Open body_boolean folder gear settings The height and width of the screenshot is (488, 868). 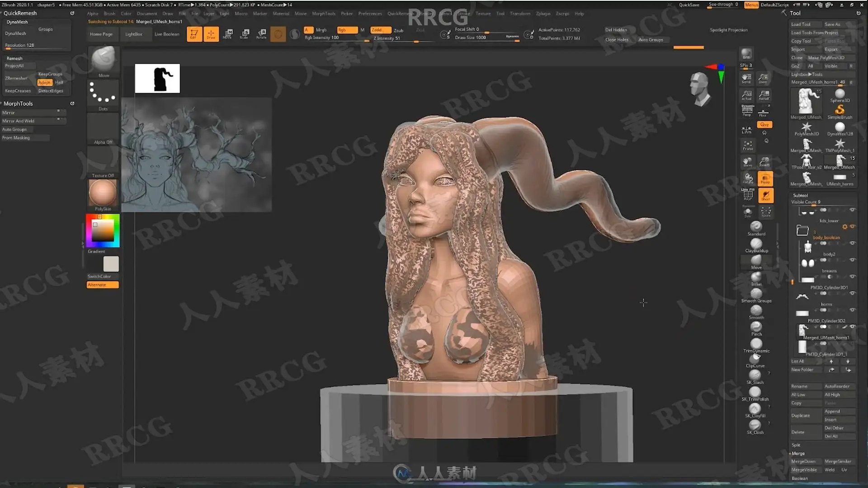click(x=844, y=227)
